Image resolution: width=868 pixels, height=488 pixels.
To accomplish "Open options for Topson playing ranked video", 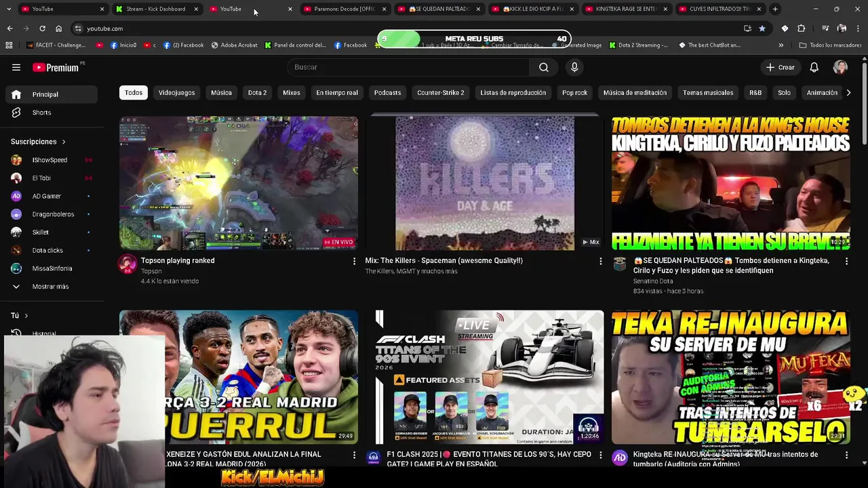I will pyautogui.click(x=354, y=261).
